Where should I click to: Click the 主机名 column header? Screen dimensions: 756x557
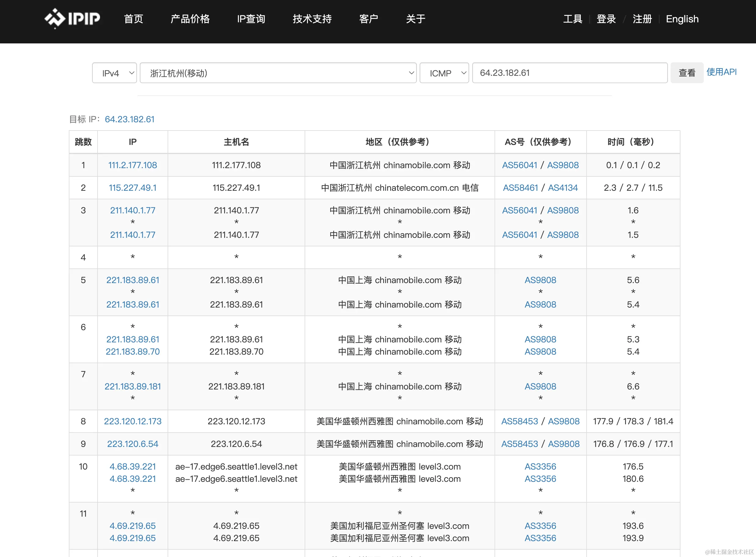pyautogui.click(x=236, y=142)
